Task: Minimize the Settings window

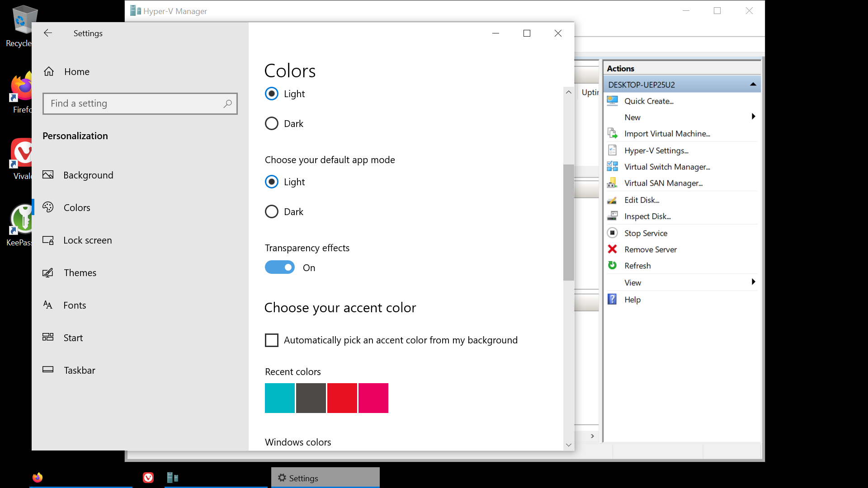Action: (x=495, y=33)
